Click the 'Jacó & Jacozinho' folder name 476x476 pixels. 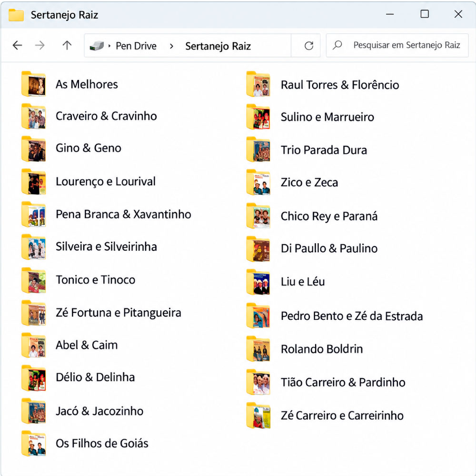(99, 411)
